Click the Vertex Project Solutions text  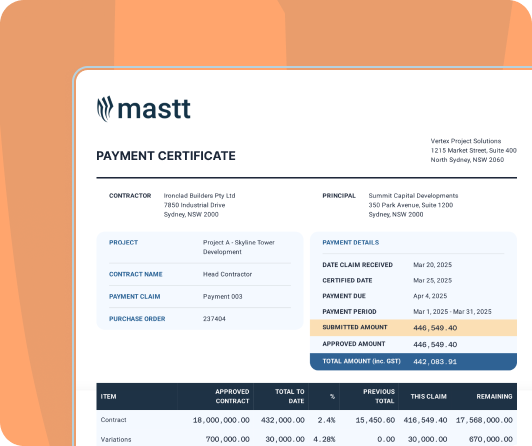(x=466, y=141)
